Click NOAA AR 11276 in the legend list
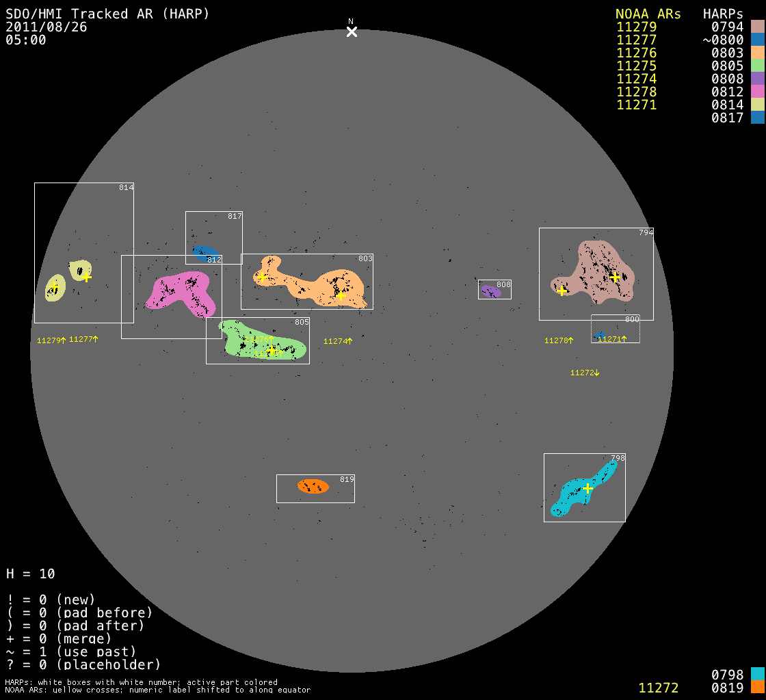 [636, 53]
